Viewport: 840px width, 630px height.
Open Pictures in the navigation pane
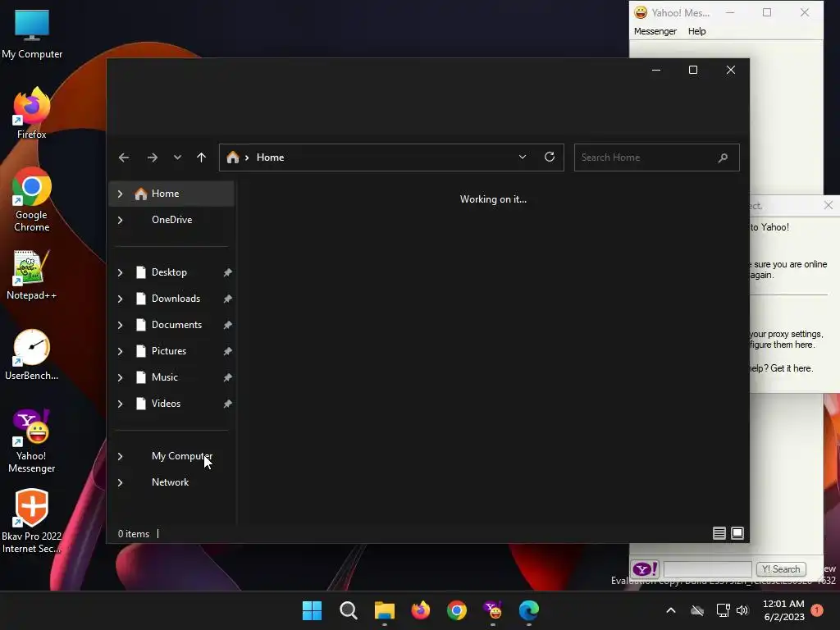pos(169,351)
